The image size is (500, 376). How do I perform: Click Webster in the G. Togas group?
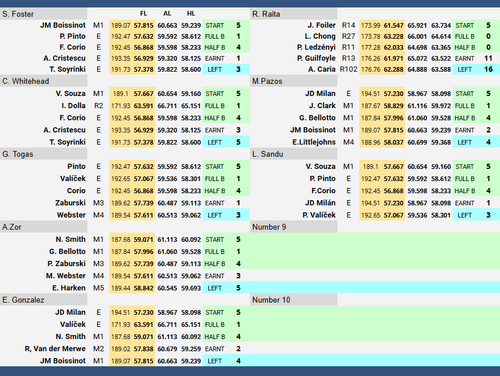(71, 215)
